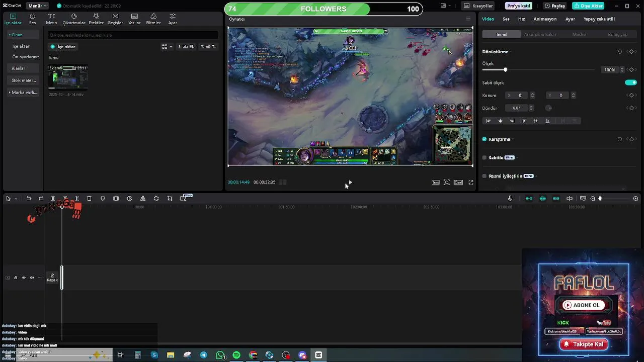This screenshot has width=644, height=362.
Task: Click the rotate icon in timeline toolbar
Action: click(x=156, y=199)
